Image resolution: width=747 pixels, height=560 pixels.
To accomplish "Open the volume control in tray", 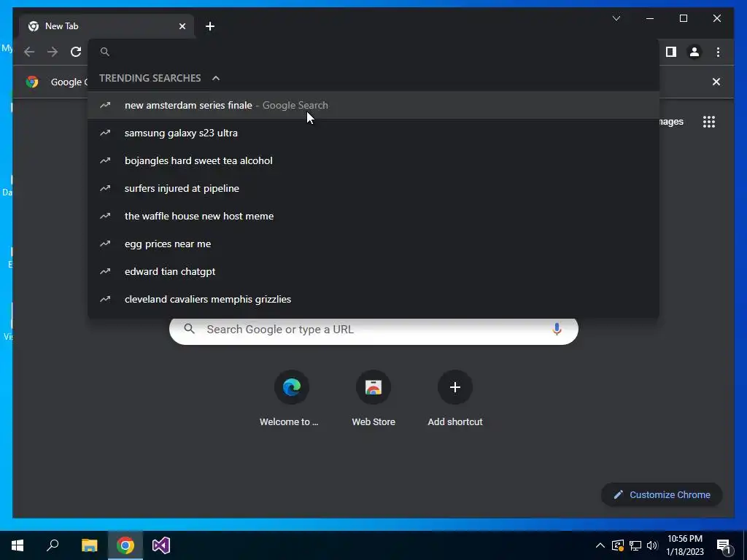I will 652,545.
